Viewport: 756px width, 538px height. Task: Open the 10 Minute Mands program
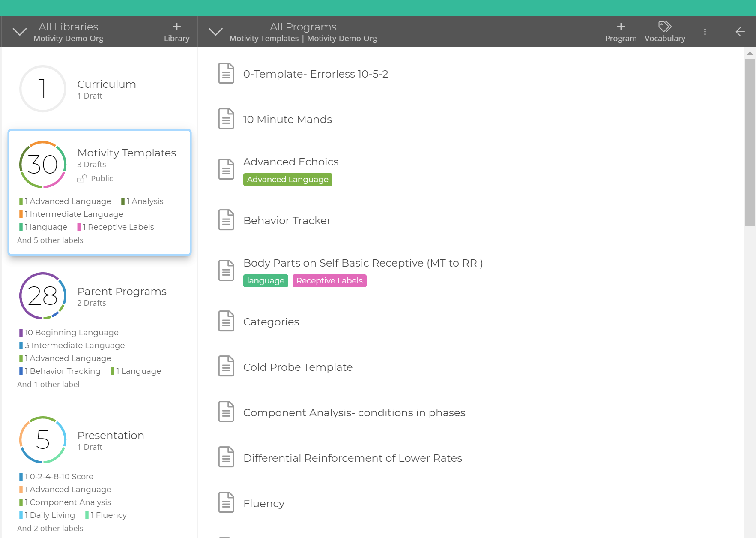click(x=287, y=120)
